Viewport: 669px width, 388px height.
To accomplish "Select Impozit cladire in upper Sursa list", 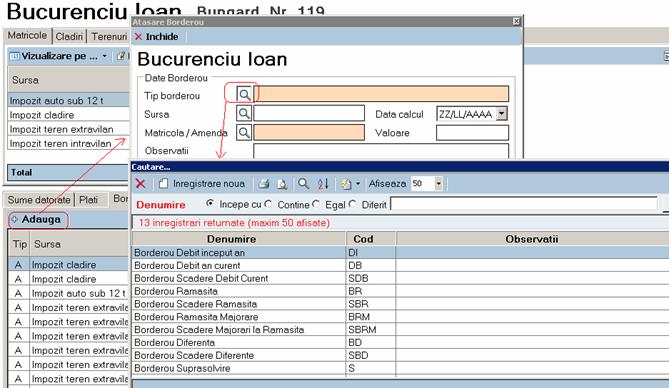I will [68, 115].
